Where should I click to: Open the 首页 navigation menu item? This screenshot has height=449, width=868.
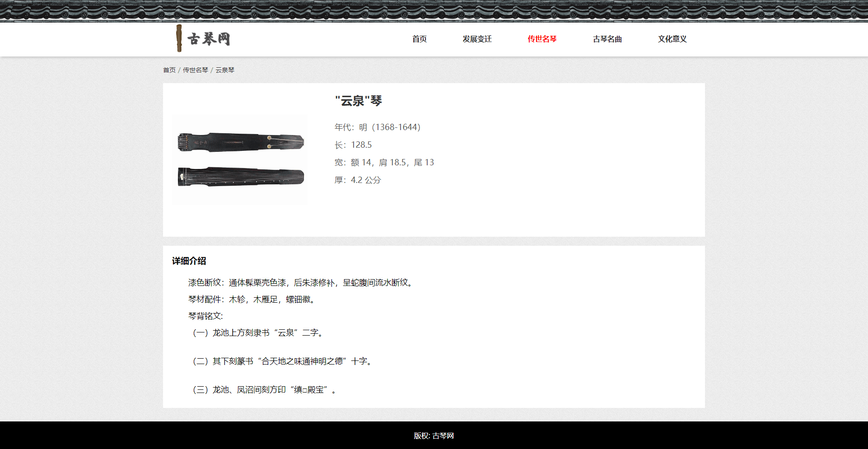pos(420,39)
